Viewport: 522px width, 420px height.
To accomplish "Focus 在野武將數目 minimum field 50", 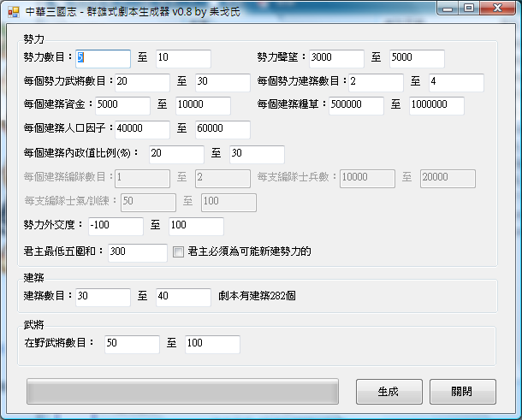I will pos(132,344).
